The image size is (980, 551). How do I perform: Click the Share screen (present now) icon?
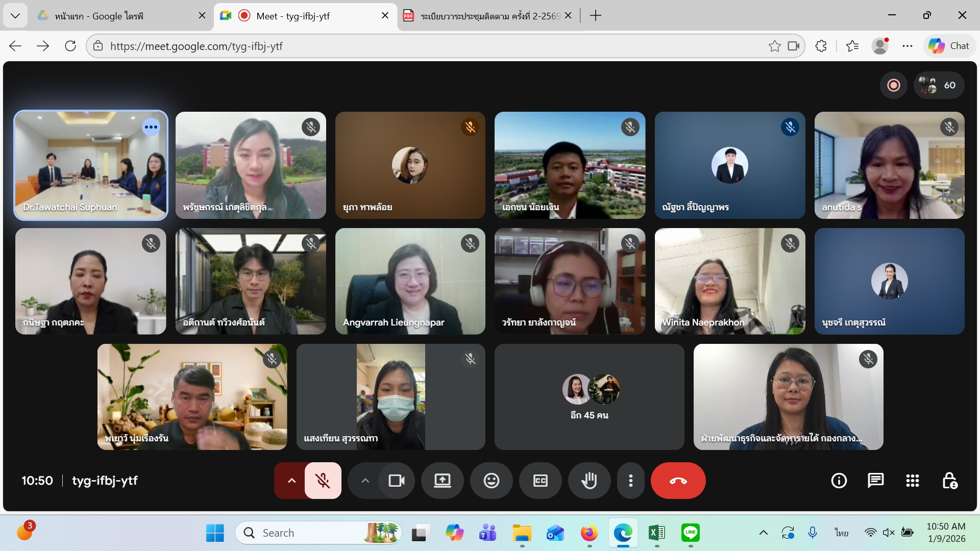[x=442, y=481]
